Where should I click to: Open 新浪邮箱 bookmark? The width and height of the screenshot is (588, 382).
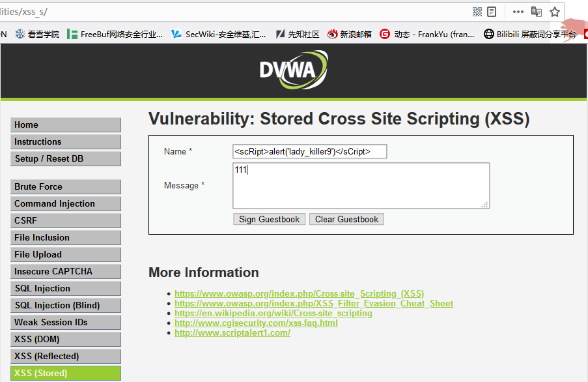pyautogui.click(x=350, y=34)
